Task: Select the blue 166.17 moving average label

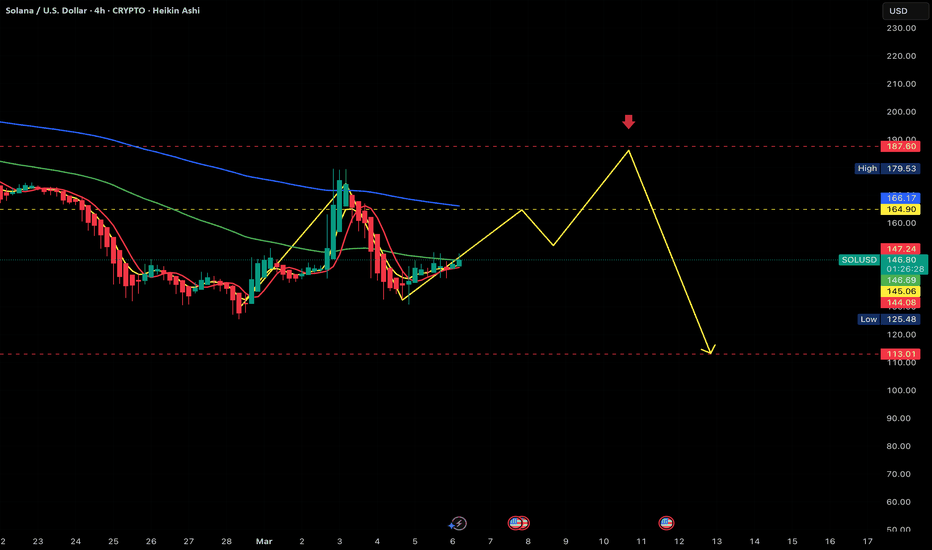Action: click(900, 198)
